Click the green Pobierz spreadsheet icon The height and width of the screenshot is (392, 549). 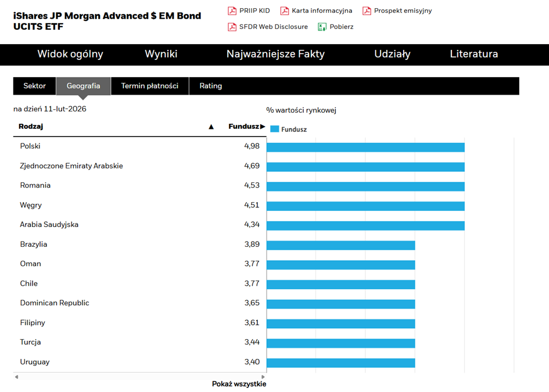coord(322,27)
